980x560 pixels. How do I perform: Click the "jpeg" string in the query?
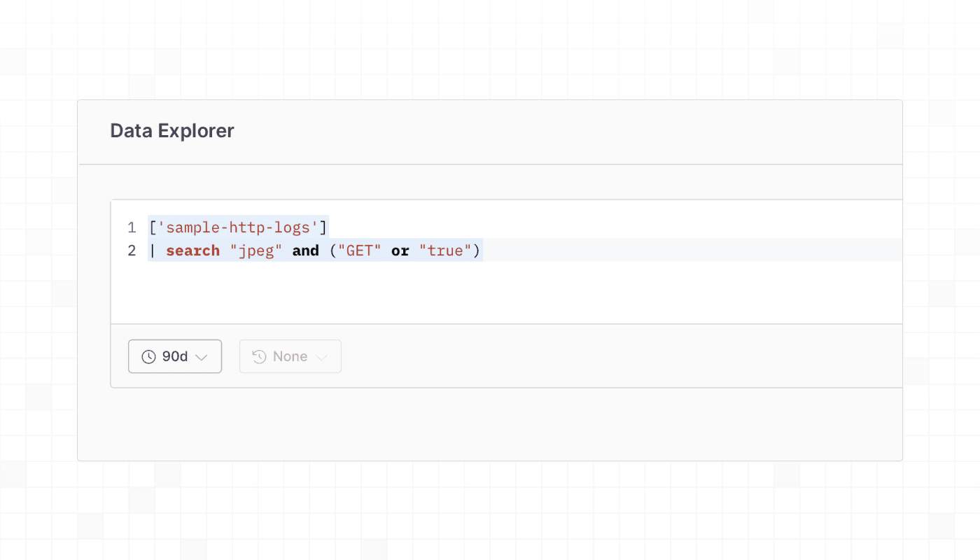click(x=255, y=251)
